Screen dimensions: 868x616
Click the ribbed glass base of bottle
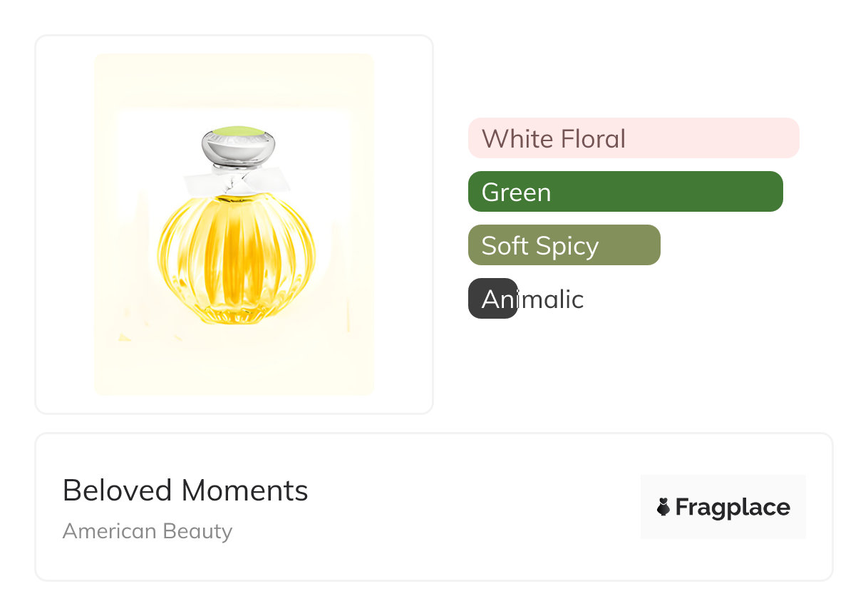click(235, 314)
